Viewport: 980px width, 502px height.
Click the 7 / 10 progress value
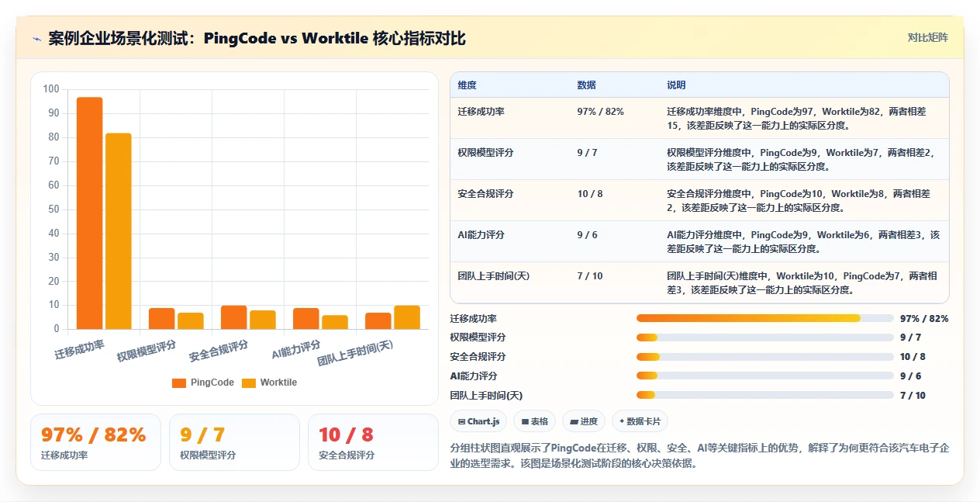[x=913, y=395]
